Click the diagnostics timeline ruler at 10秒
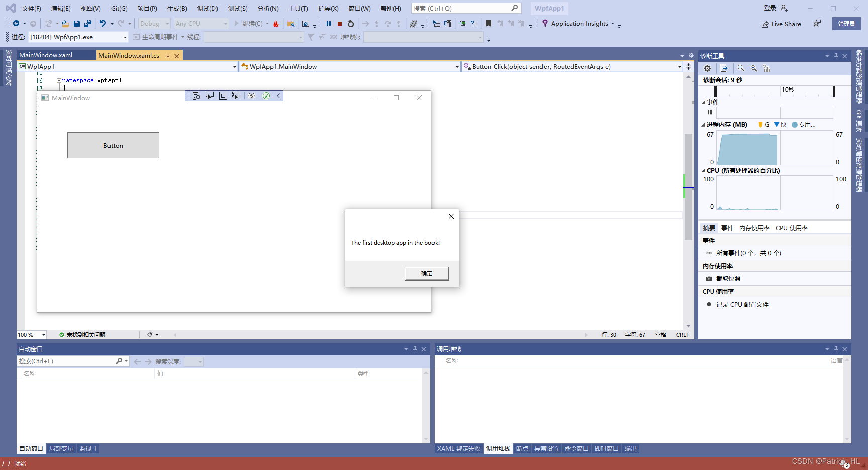Viewport: 868px width, 470px height. (788, 90)
